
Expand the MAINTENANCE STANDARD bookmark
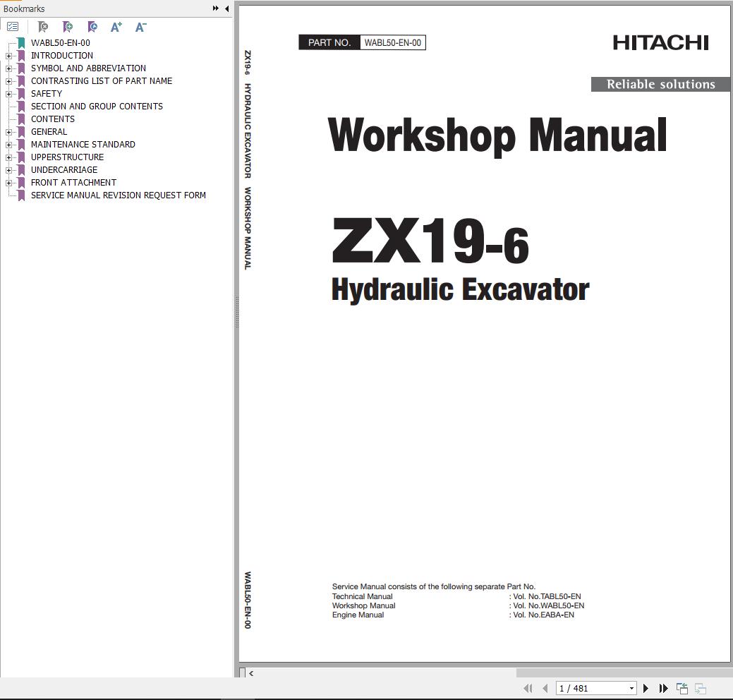(x=8, y=145)
